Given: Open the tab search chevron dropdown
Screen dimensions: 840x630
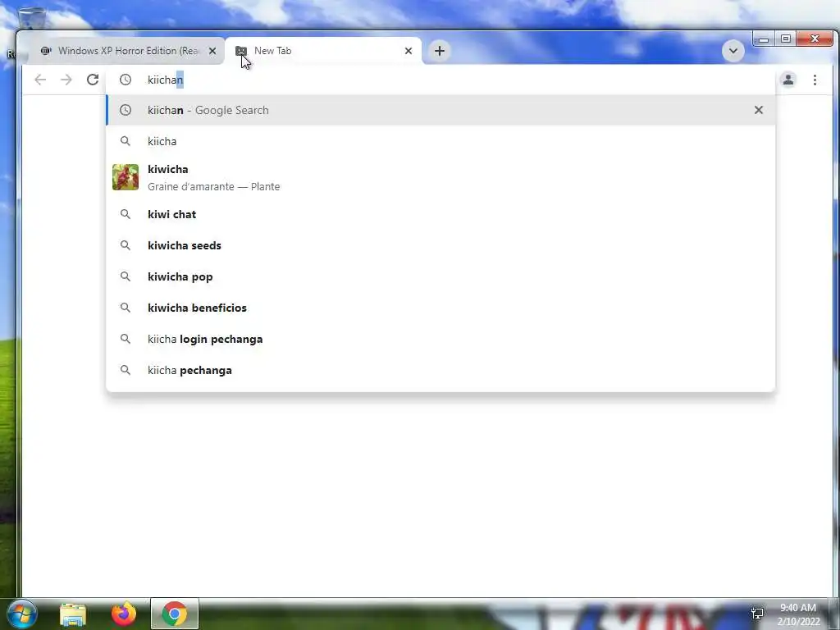Looking at the screenshot, I should (x=733, y=51).
